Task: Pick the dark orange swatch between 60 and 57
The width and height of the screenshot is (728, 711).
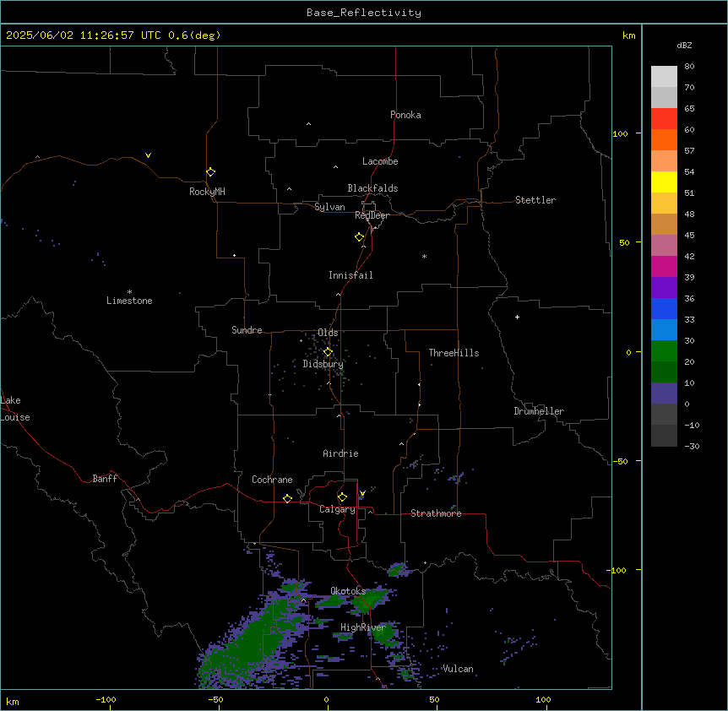Action: (x=664, y=139)
